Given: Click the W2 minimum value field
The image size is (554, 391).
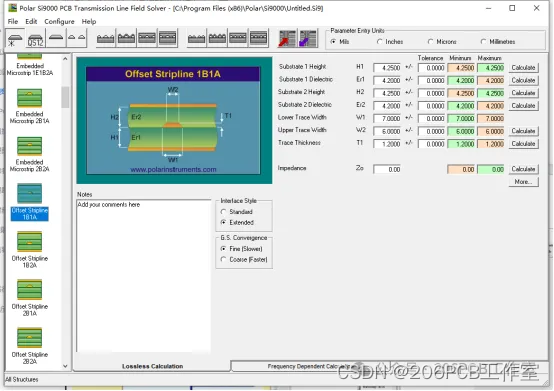Looking at the screenshot, I should (461, 131).
